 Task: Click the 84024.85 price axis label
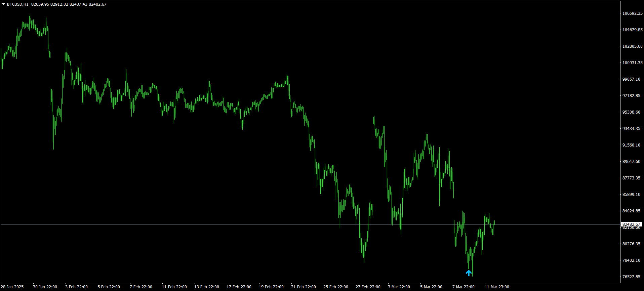coord(632,211)
